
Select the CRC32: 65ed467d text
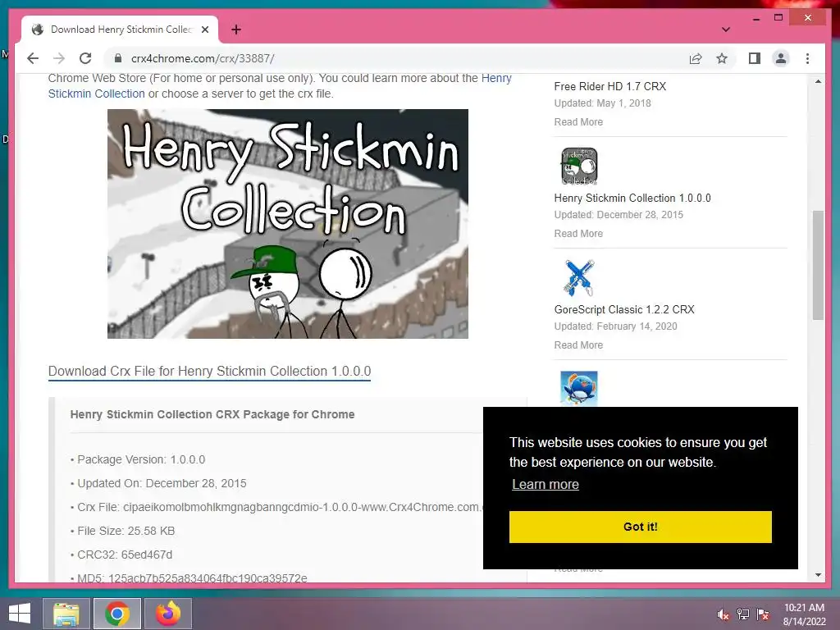pos(125,555)
